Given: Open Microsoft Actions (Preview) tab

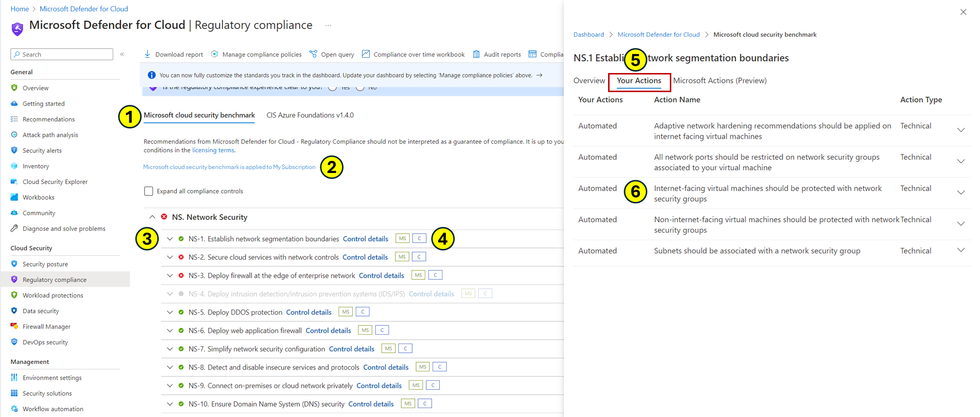Looking at the screenshot, I should coord(720,80).
